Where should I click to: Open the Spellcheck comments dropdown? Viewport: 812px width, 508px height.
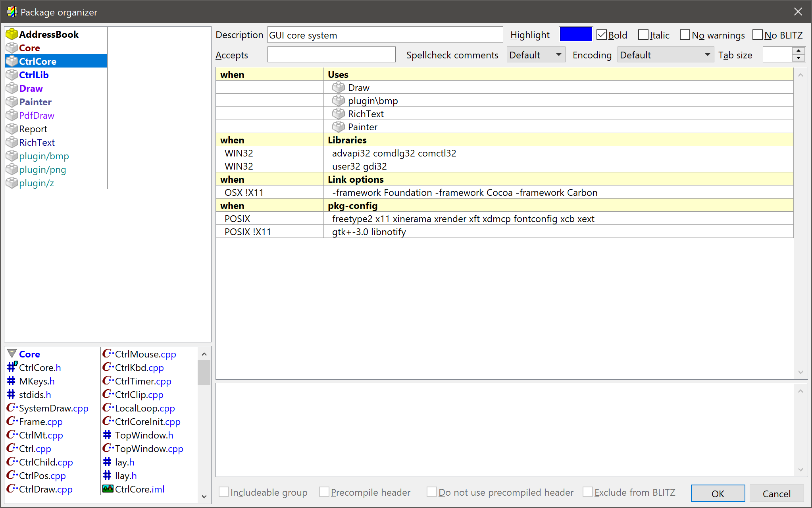[536, 55]
